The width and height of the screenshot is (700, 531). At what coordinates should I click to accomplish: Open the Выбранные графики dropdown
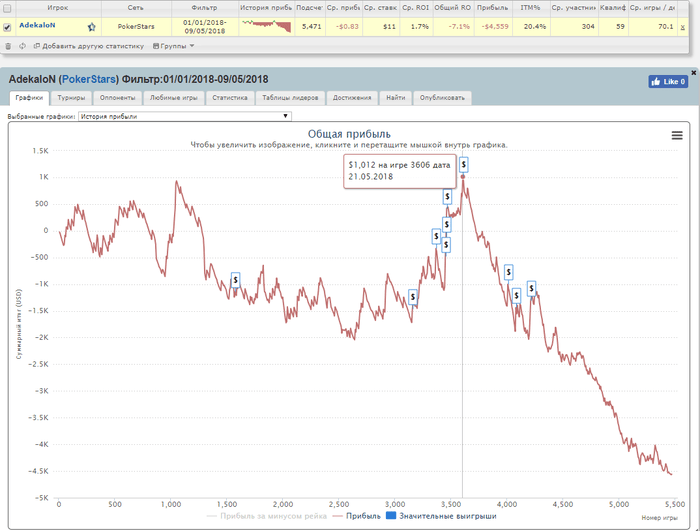tap(185, 116)
